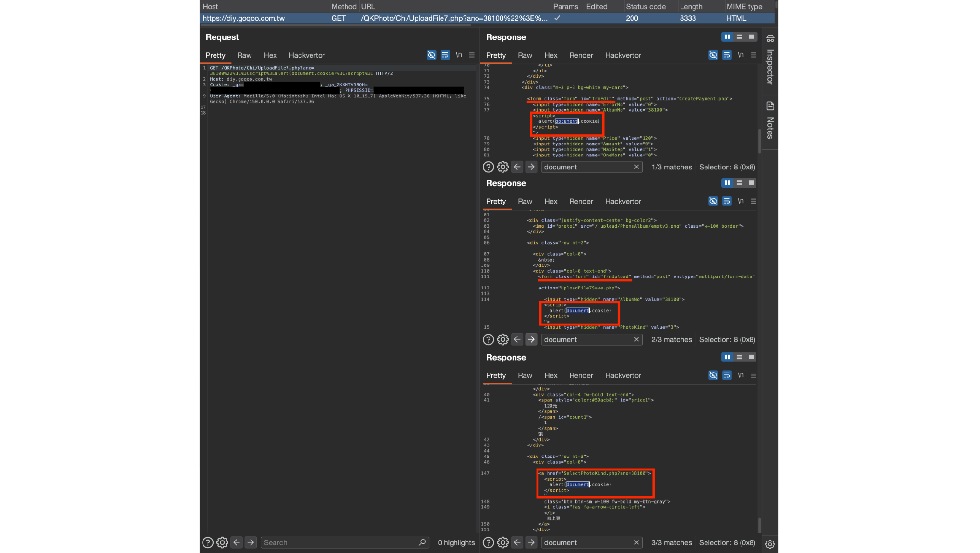The height and width of the screenshot is (553, 980).
Task: Toggle line wrap in Request pane
Action: 445,55
